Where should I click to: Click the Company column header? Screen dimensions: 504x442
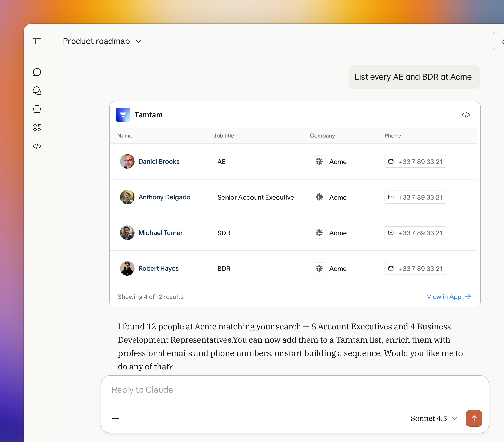click(x=322, y=136)
